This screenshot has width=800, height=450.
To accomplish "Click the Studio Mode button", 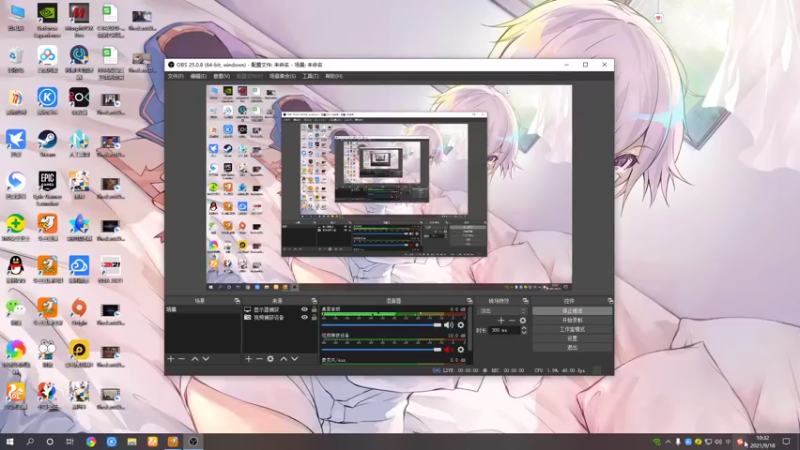I will click(572, 329).
